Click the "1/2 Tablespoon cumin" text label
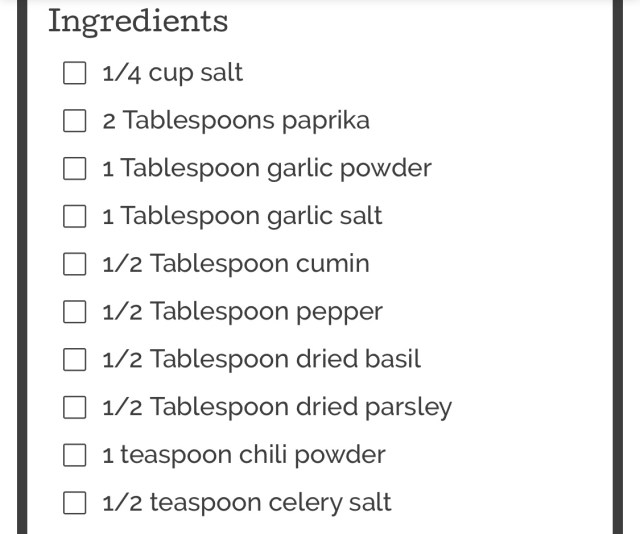This screenshot has height=534, width=640. click(x=235, y=264)
